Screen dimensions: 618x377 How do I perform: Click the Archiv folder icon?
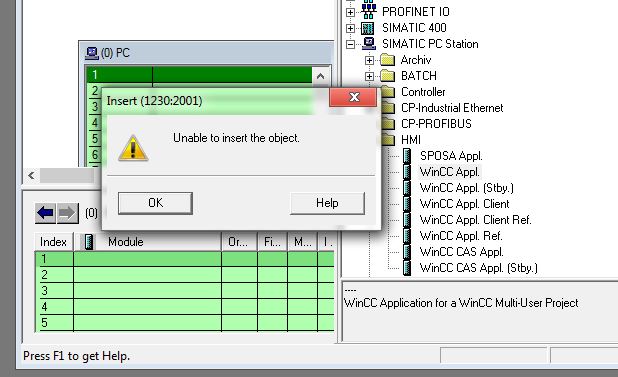388,60
